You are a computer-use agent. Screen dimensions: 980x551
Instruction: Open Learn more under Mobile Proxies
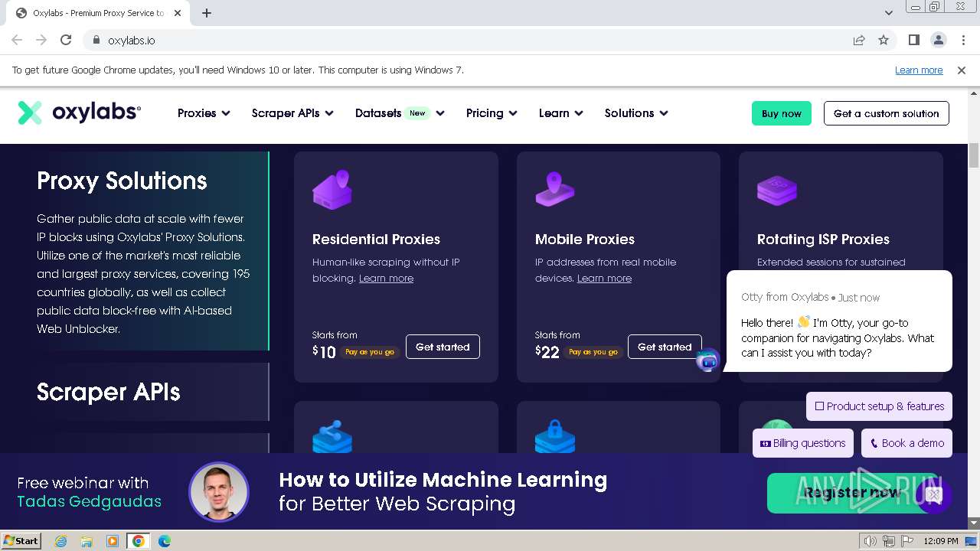(604, 279)
